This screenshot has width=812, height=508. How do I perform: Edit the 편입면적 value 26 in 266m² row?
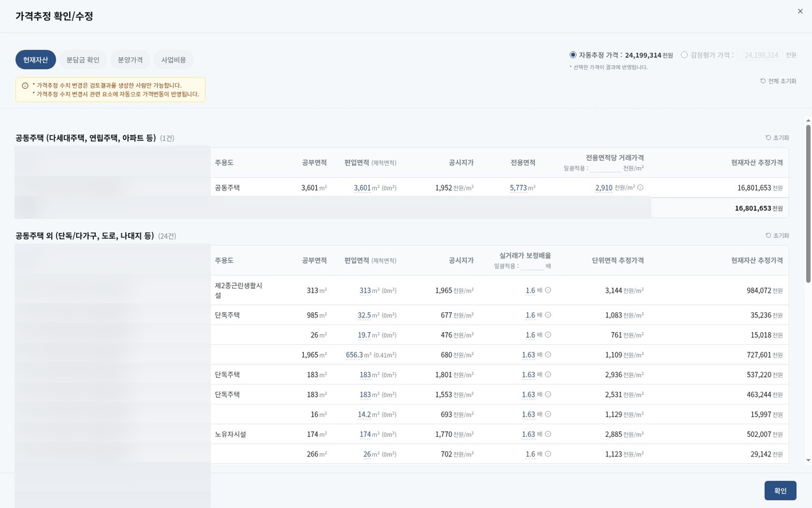367,455
